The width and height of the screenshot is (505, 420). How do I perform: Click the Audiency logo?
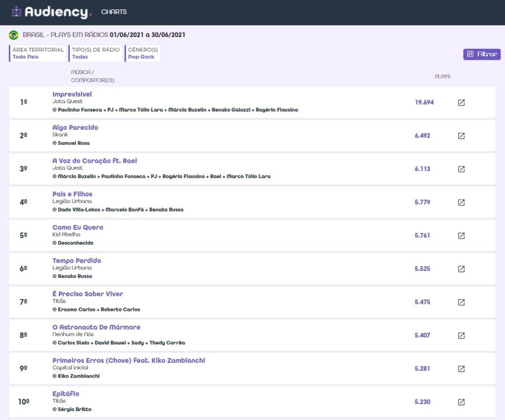(x=51, y=12)
